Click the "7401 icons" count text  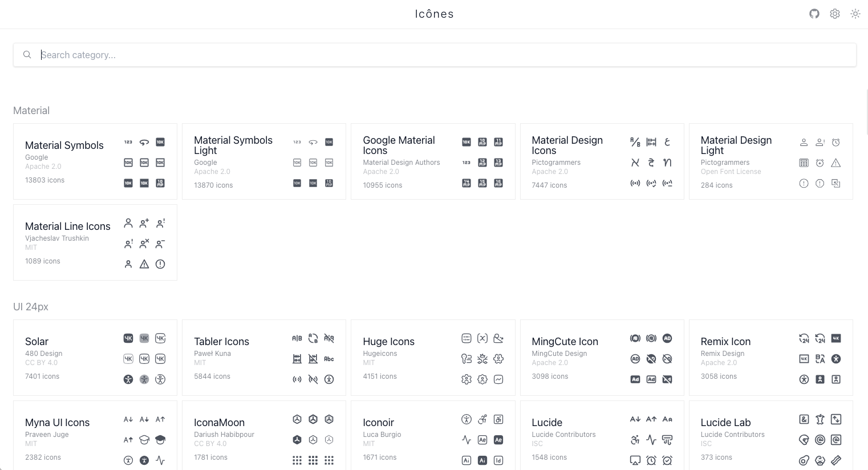tap(42, 376)
